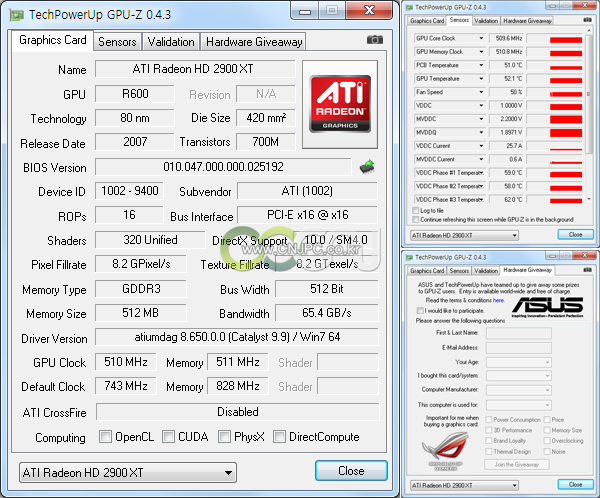
Task: Tick the Thermal Design checkbox
Action: point(489,451)
